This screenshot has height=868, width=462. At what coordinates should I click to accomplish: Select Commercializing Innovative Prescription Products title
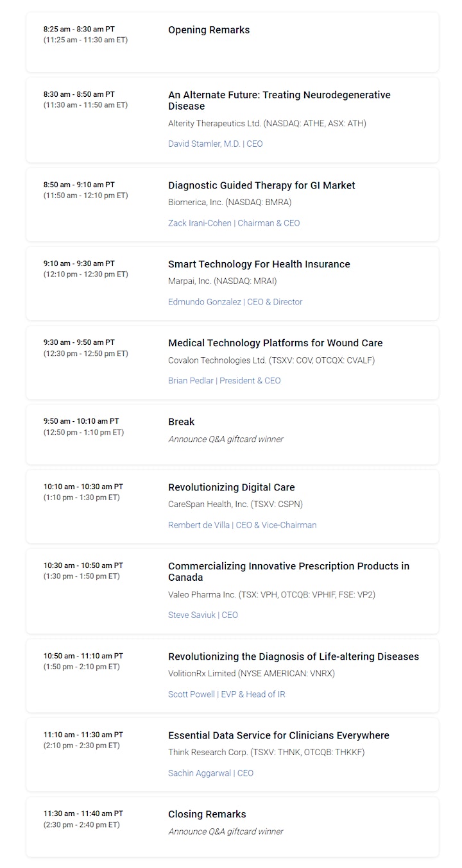pos(289,572)
